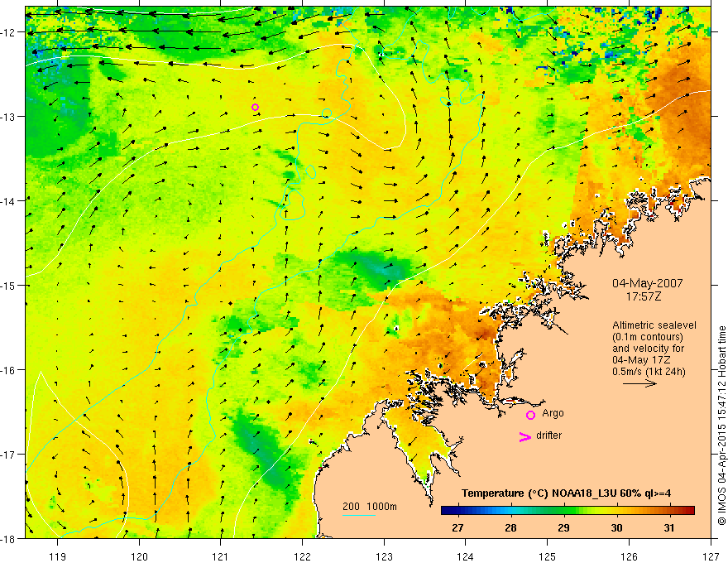Click the 119 longitude axis label
Image resolution: width=728 pixels, height=563 pixels.
[58, 556]
